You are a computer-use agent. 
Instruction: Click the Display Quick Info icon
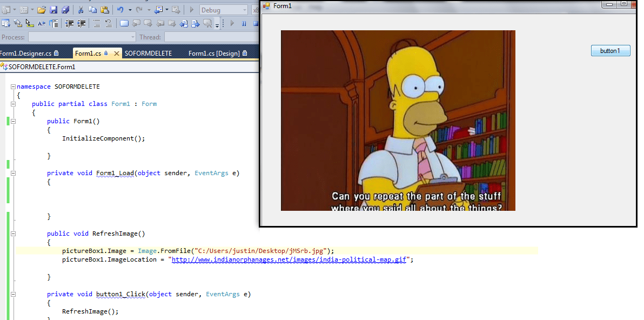30,23
